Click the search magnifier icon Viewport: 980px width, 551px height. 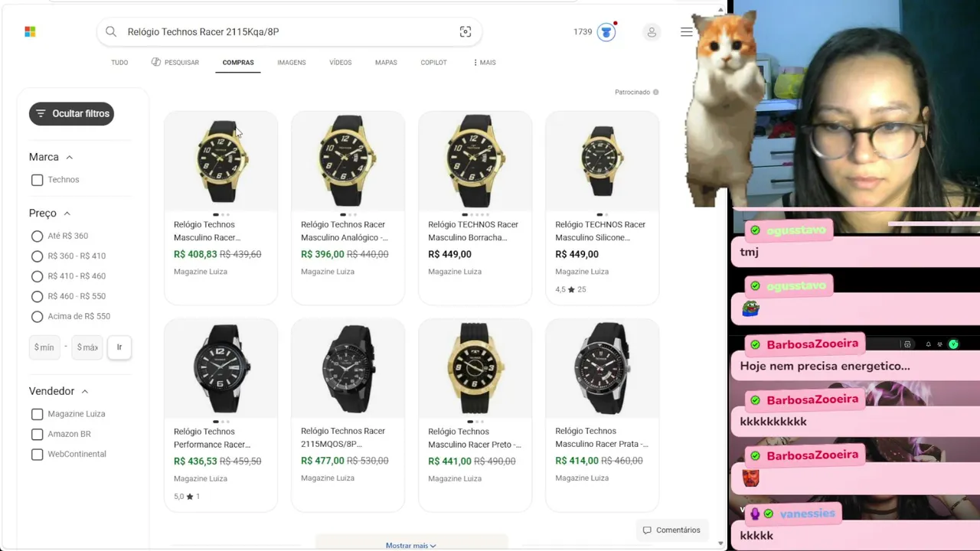pos(111,31)
